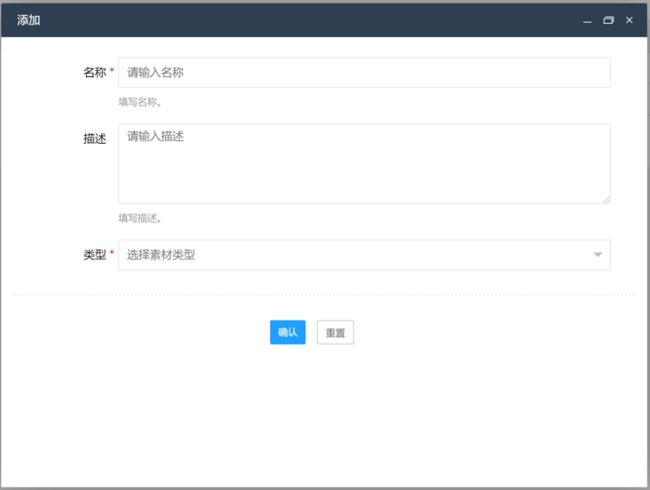Click the 描述 field label

pos(95,138)
